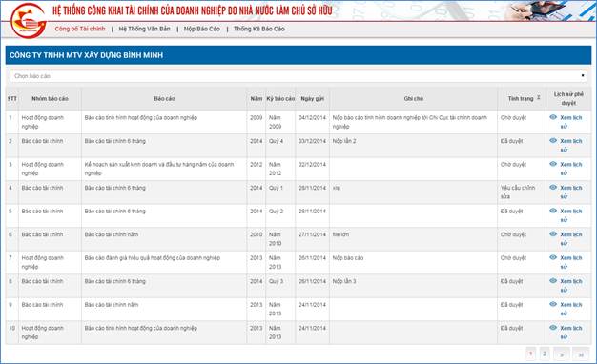Sort by Tình trạng column arrow
This screenshot has height=364, width=597.
(x=539, y=98)
